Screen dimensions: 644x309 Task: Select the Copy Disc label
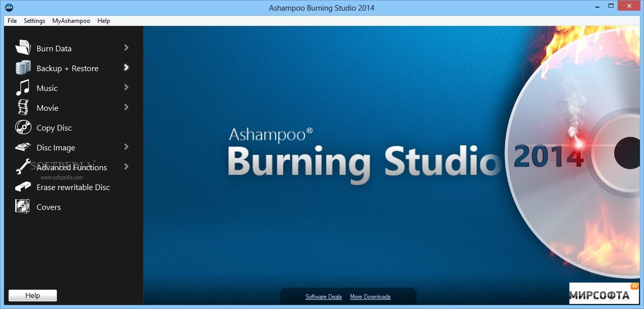pos(54,128)
